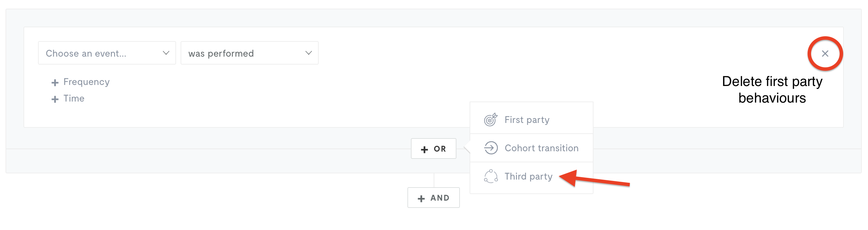Select Third party from the menu
Image resolution: width=868 pixels, height=230 pixels.
point(531,176)
